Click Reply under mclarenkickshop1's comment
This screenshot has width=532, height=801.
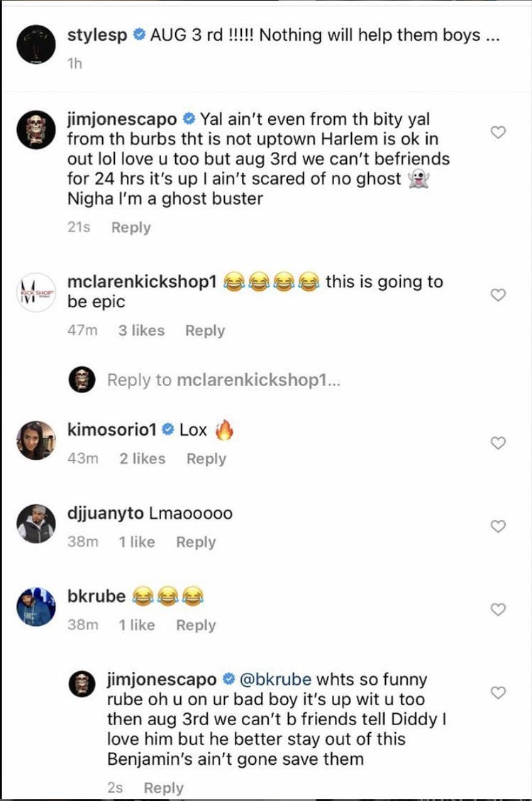[205, 331]
